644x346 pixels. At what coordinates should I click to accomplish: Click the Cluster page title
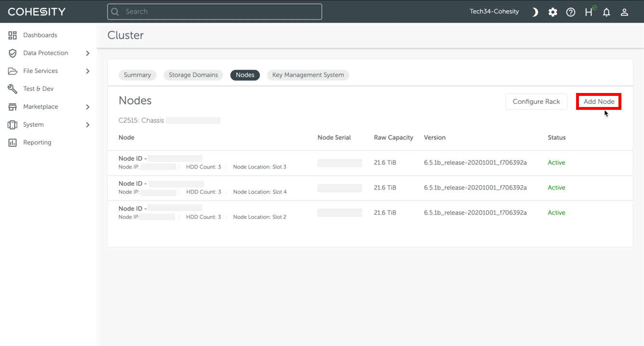[125, 35]
